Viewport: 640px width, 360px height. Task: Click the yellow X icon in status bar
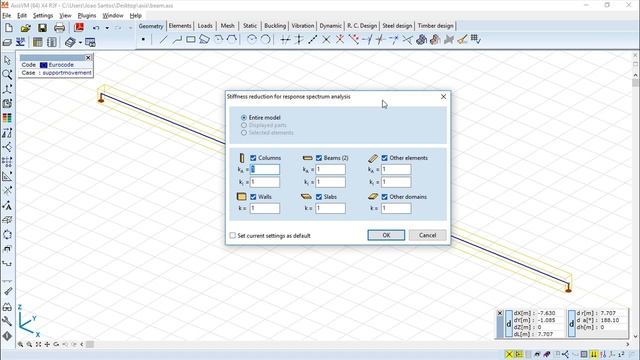pyautogui.click(x=509, y=354)
